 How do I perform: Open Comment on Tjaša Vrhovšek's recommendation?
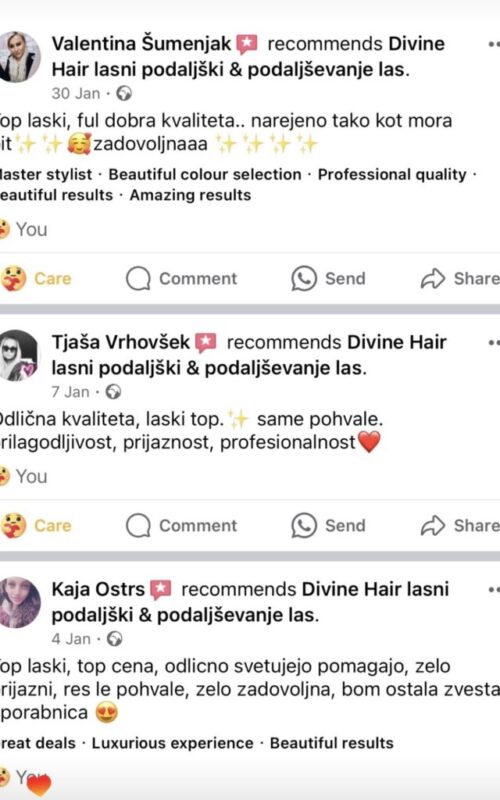[182, 526]
